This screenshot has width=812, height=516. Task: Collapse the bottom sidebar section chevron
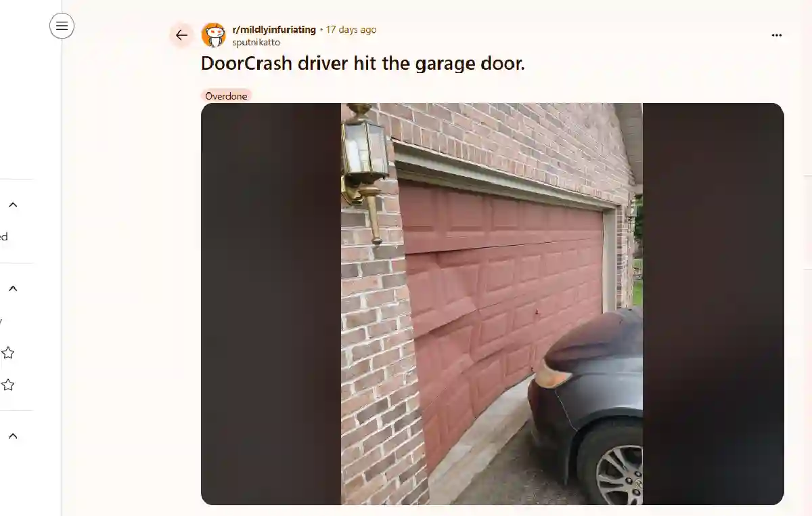click(13, 436)
